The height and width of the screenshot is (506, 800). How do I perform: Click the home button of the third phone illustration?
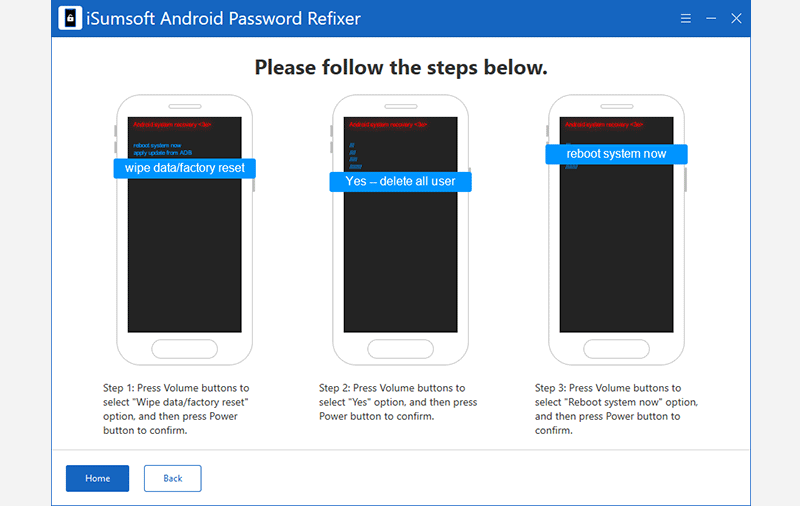(616, 349)
